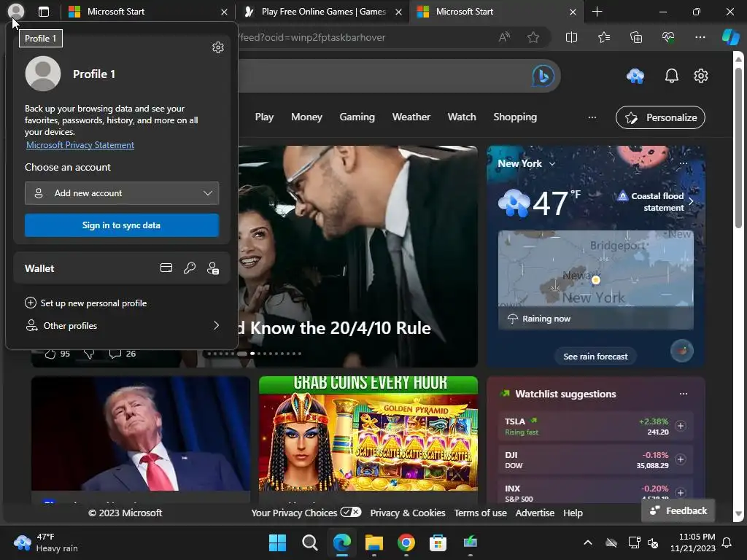This screenshot has height=560, width=747.
Task: Open Terms of use link
Action: 480,513
